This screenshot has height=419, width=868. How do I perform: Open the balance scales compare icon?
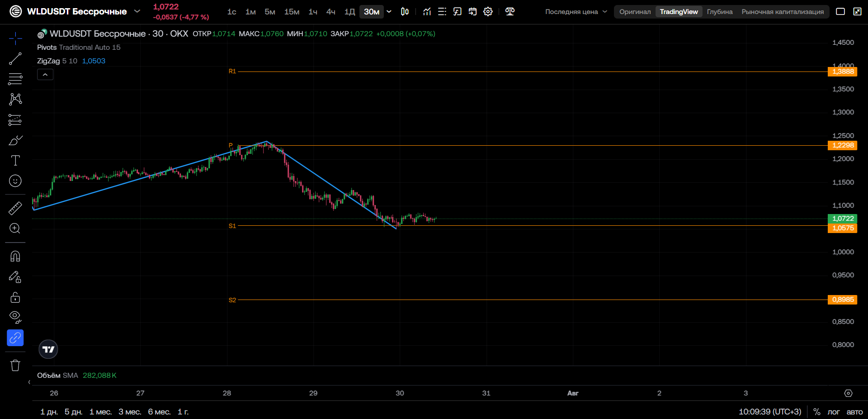[510, 12]
